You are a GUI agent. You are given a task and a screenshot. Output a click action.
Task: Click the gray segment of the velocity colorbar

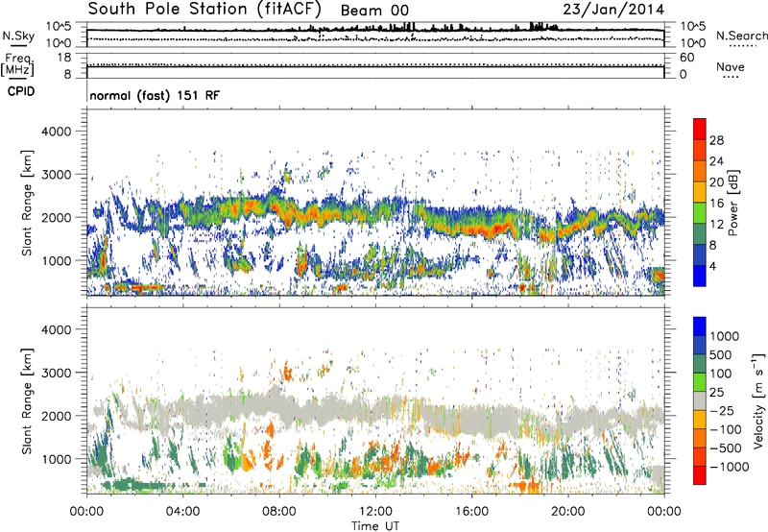point(700,400)
